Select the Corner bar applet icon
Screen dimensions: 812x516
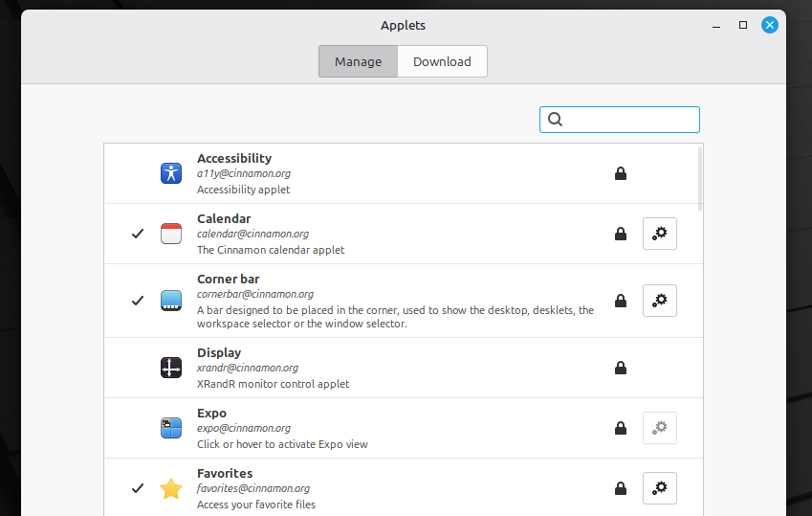tap(171, 300)
